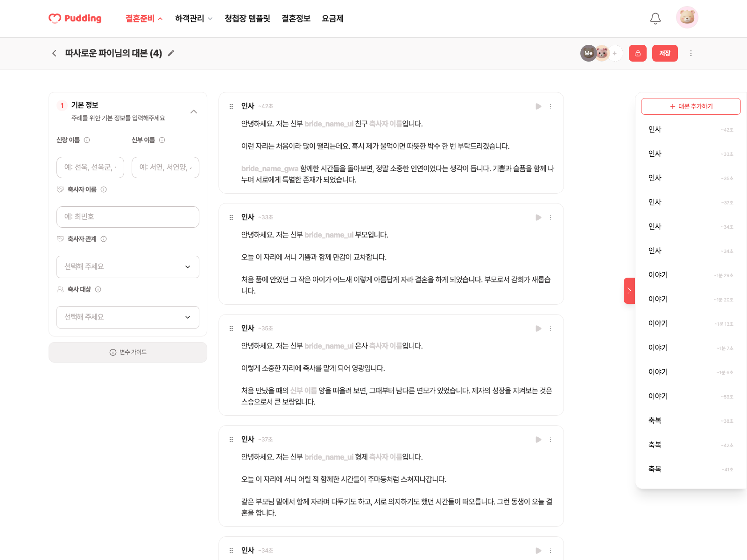This screenshot has height=560, width=747.
Task: Open 결혼정보 page
Action: point(296,19)
